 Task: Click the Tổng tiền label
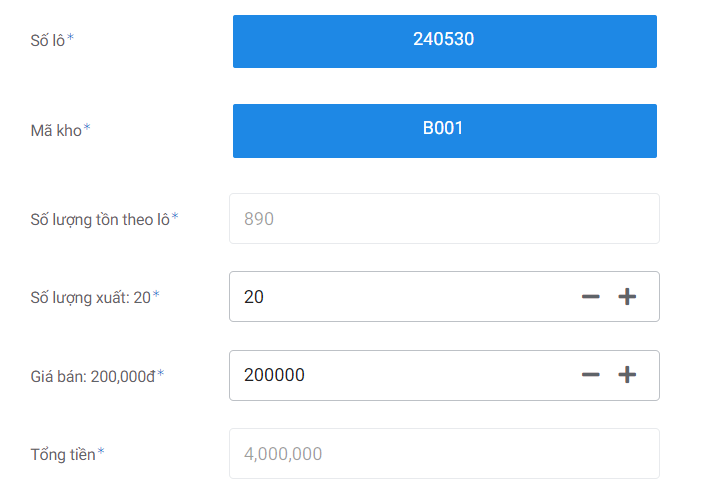pyautogui.click(x=63, y=454)
